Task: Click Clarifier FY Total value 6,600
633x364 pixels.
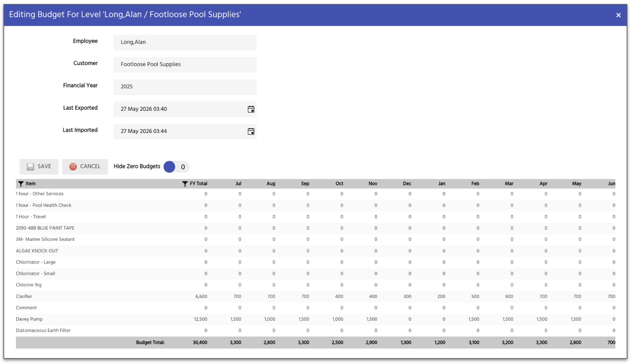Action: pos(201,297)
